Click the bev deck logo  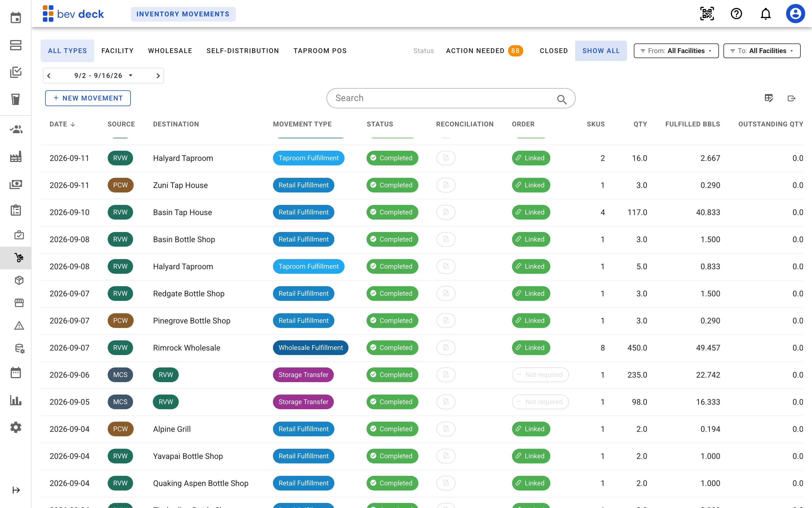coord(74,14)
